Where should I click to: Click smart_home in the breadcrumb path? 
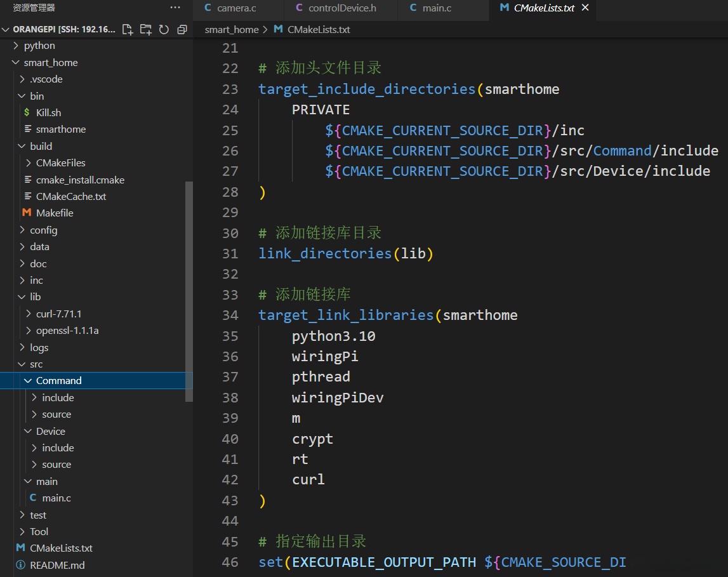[x=232, y=29]
